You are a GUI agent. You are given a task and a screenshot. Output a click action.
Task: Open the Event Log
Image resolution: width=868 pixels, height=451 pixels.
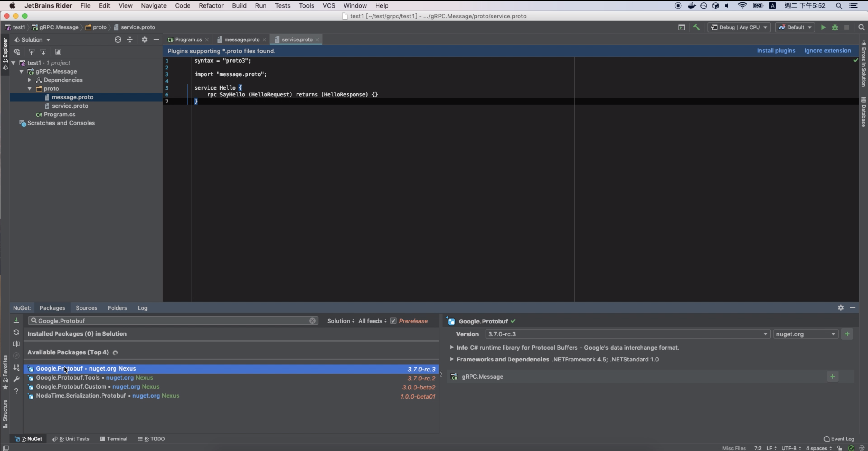pos(839,439)
